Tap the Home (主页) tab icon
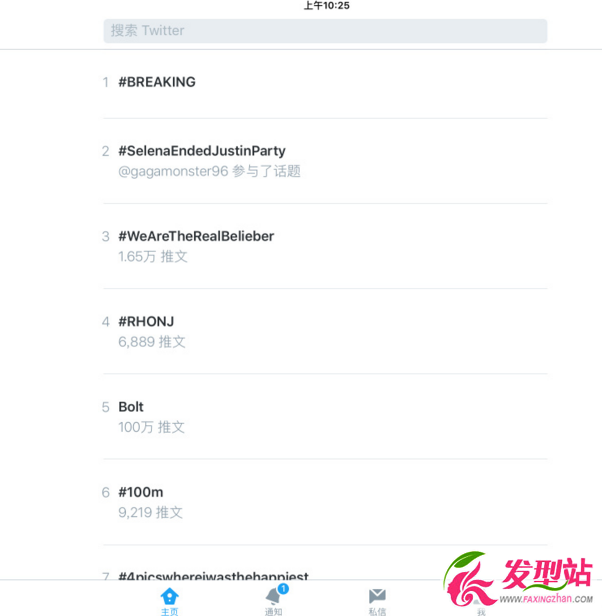Image resolution: width=602 pixels, height=616 pixels. coord(169,596)
